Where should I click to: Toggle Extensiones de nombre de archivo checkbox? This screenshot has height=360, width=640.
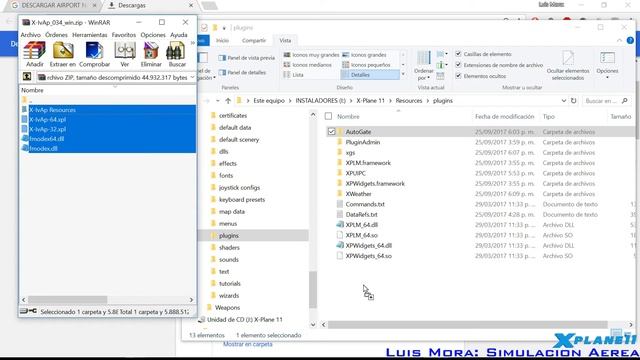pos(458,65)
